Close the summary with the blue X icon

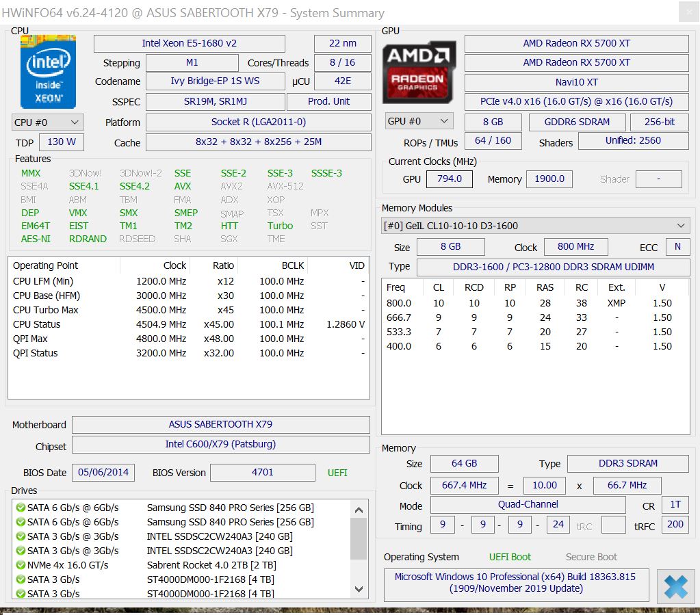[675, 587]
